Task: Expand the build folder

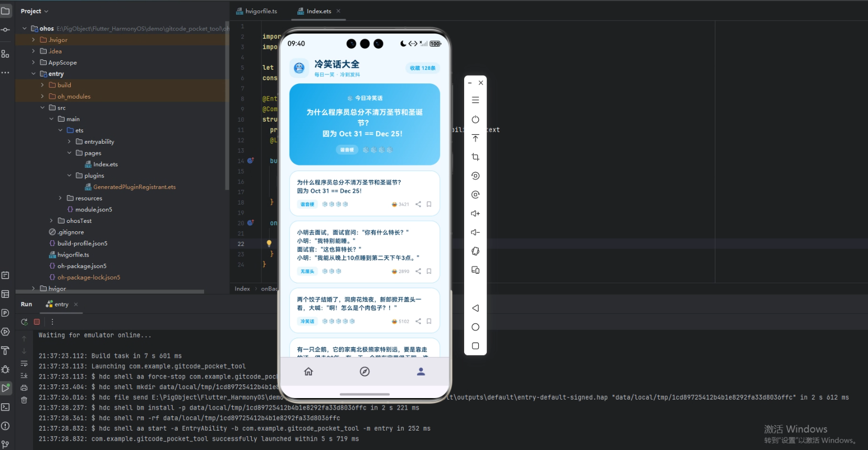Action: [x=42, y=85]
